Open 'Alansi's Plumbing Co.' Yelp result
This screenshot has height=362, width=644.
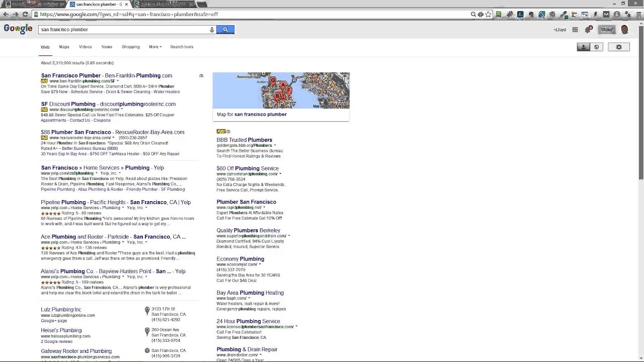pos(113,271)
